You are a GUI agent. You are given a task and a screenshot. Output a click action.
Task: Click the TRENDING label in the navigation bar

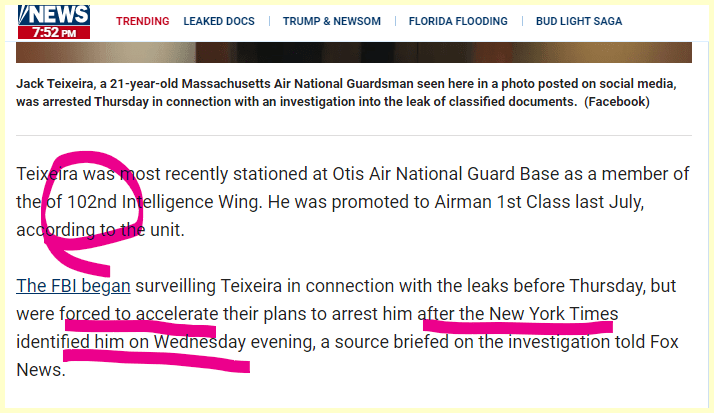(142, 21)
